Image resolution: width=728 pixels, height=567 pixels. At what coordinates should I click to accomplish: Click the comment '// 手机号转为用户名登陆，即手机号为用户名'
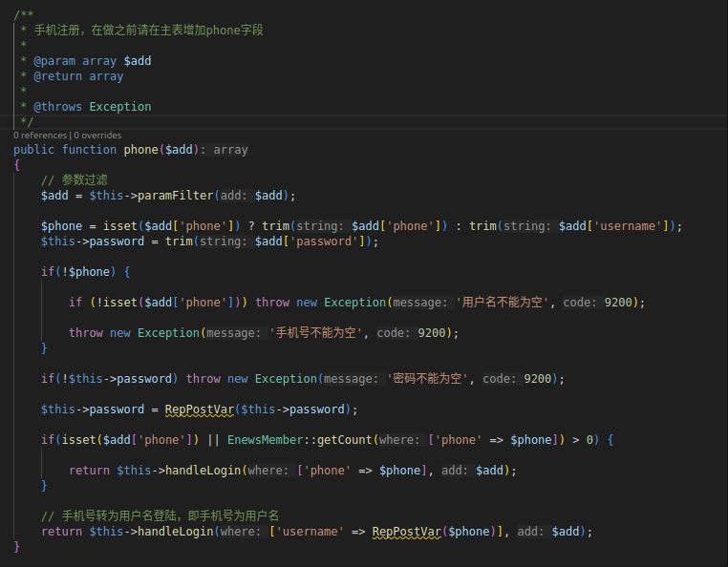(161, 516)
